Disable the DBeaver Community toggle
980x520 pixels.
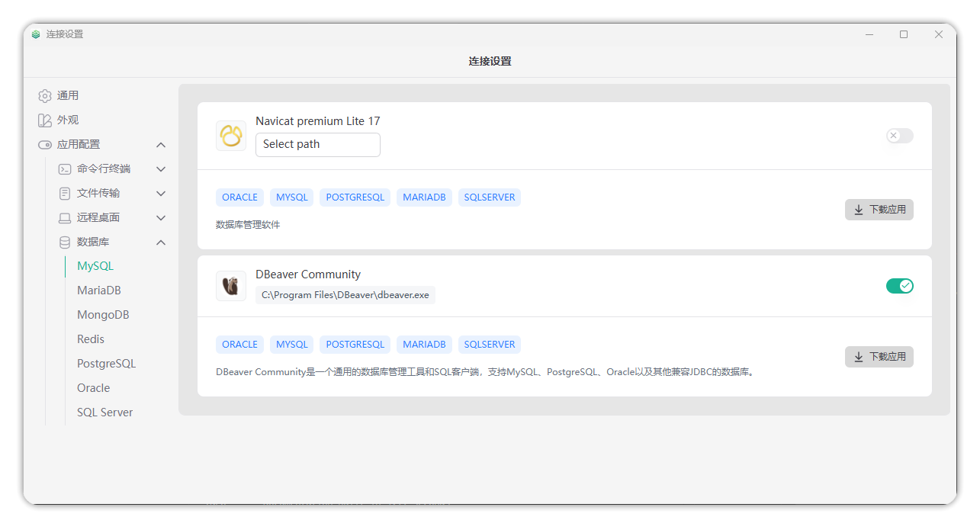tap(899, 285)
